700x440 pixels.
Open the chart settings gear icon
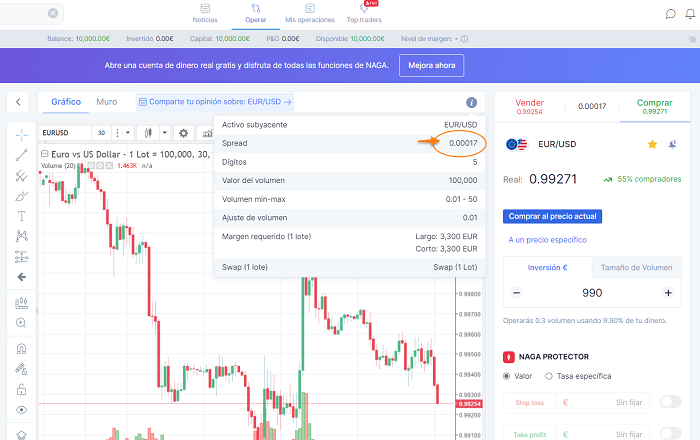(x=183, y=133)
